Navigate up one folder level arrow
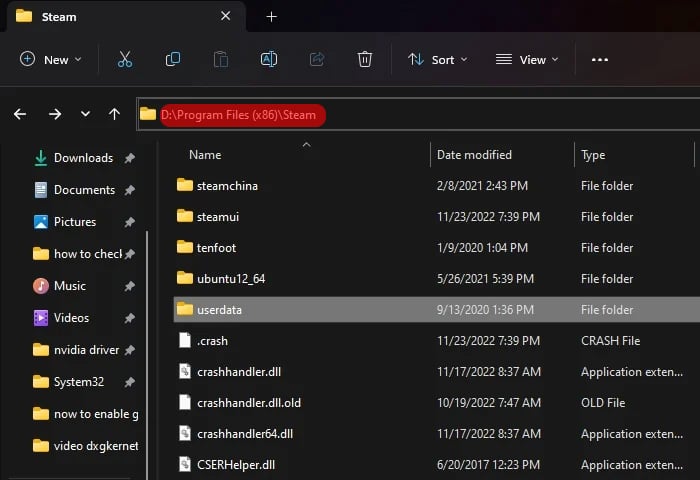This screenshot has width=700, height=480. [114, 114]
